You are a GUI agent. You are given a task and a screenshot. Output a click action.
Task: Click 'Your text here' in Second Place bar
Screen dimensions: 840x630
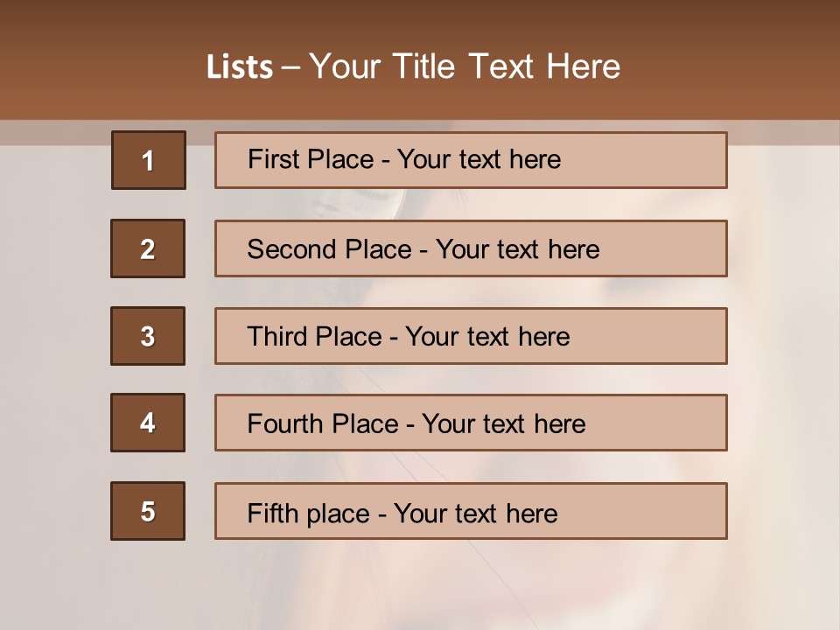(x=517, y=249)
